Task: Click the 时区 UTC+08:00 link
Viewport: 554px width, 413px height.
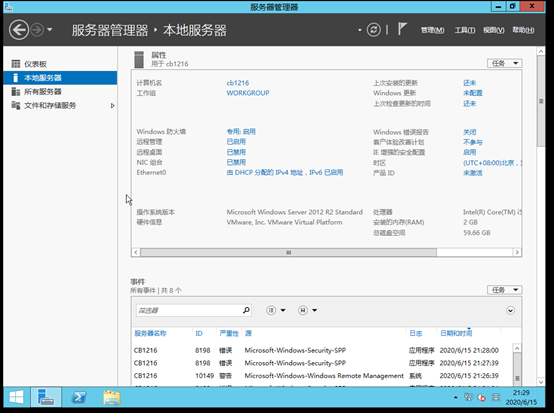Action: click(492, 163)
